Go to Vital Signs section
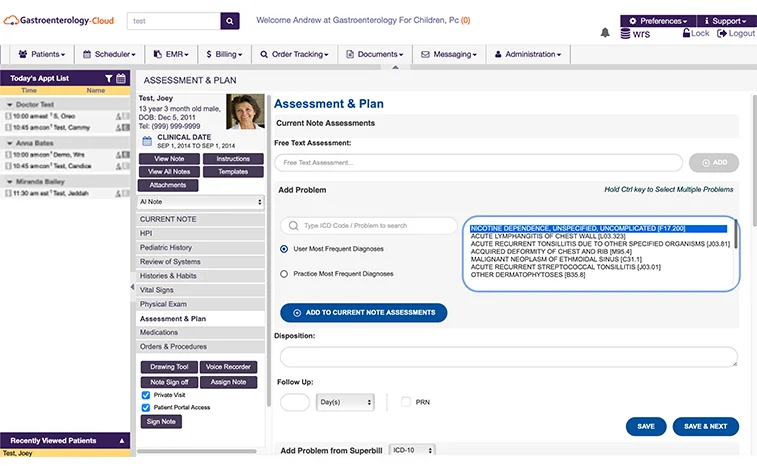This screenshot has height=466, width=757. coord(200,290)
